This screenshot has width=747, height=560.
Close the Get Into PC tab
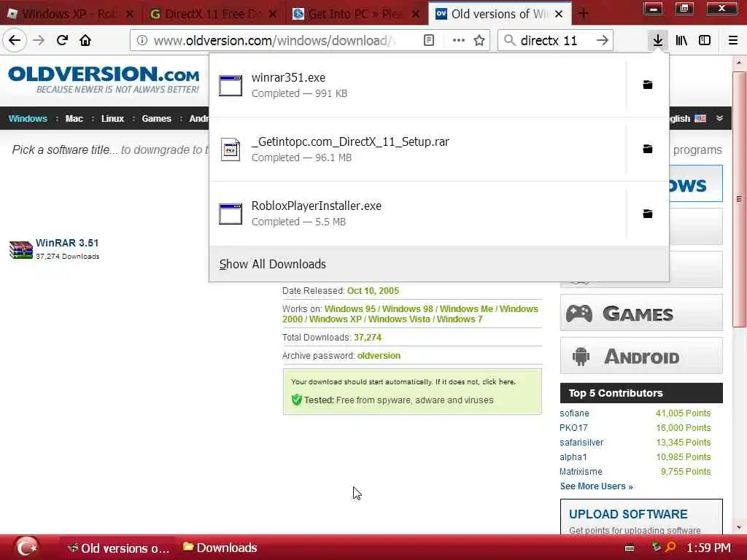pyautogui.click(x=416, y=14)
